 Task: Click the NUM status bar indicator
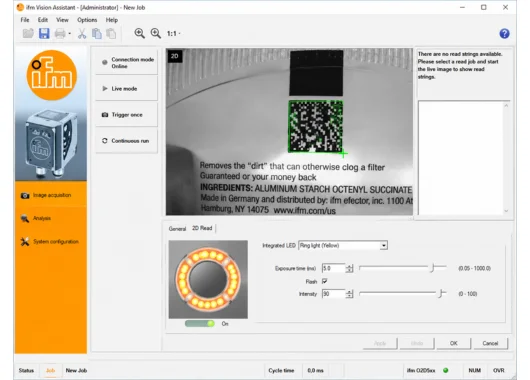[x=475, y=371]
